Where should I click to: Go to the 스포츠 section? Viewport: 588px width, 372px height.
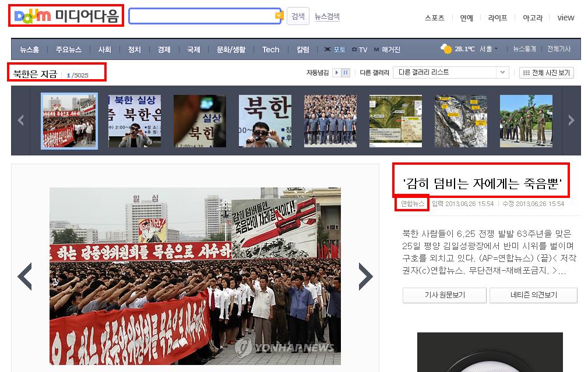click(434, 17)
